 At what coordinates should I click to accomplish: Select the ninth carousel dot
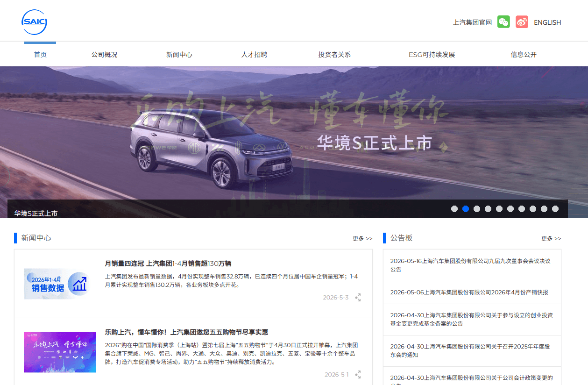click(544, 209)
